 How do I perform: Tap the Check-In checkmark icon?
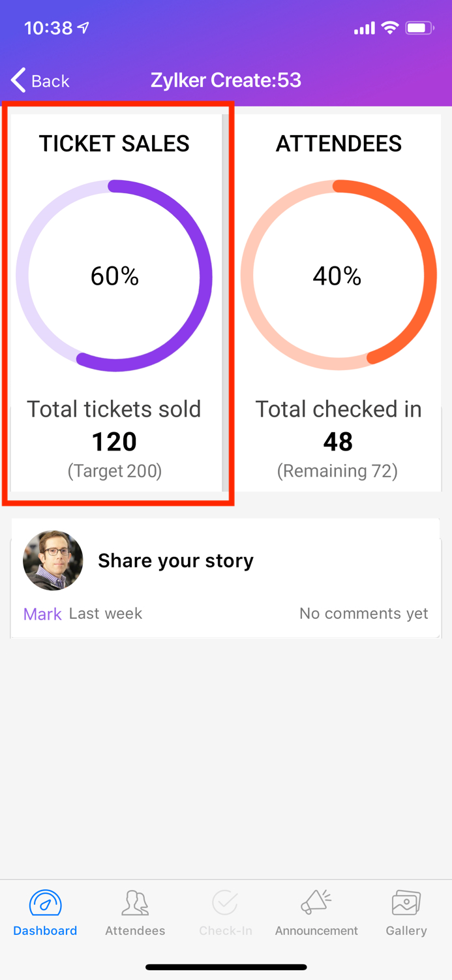(x=225, y=903)
